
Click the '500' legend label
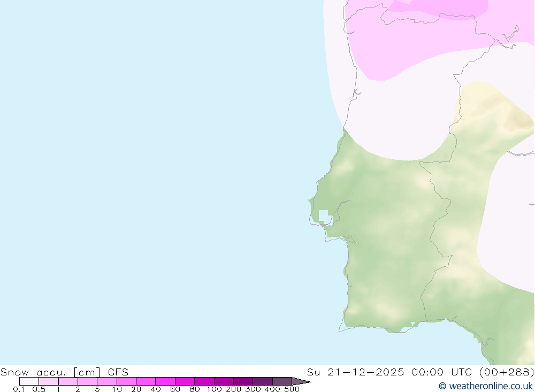(x=292, y=389)
